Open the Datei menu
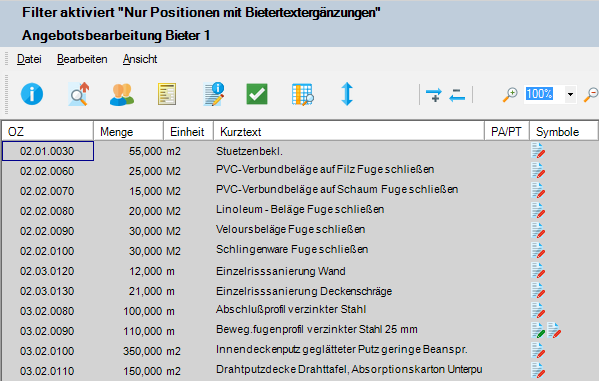Screen dimensions: 599x381 tap(29, 59)
